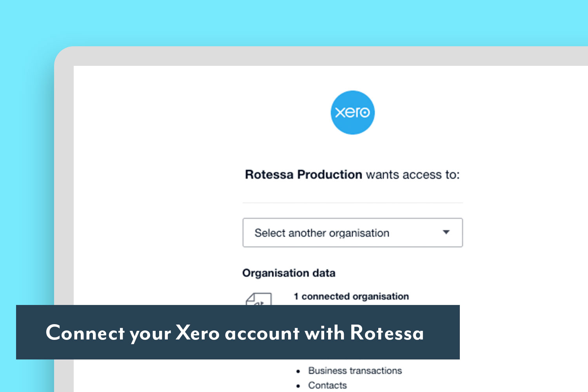Click 'Rotessa Production wants access to:' text

pyautogui.click(x=352, y=174)
